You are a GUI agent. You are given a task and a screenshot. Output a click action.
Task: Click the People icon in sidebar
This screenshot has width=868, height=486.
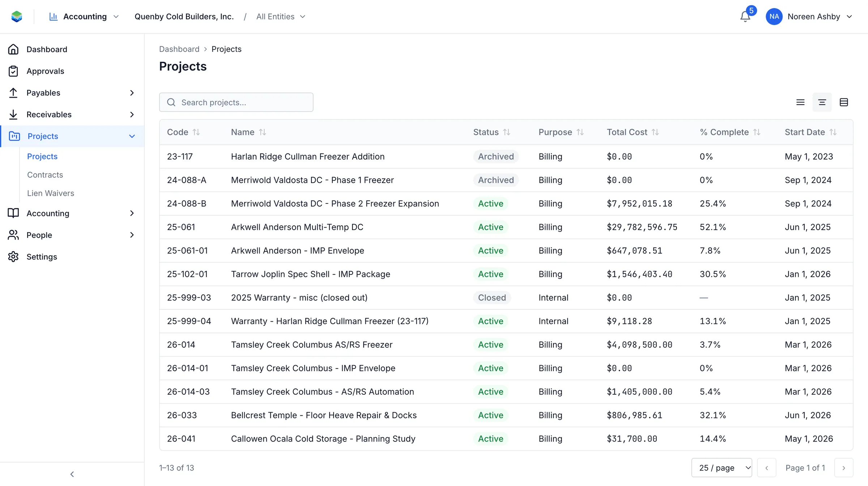[13, 235]
